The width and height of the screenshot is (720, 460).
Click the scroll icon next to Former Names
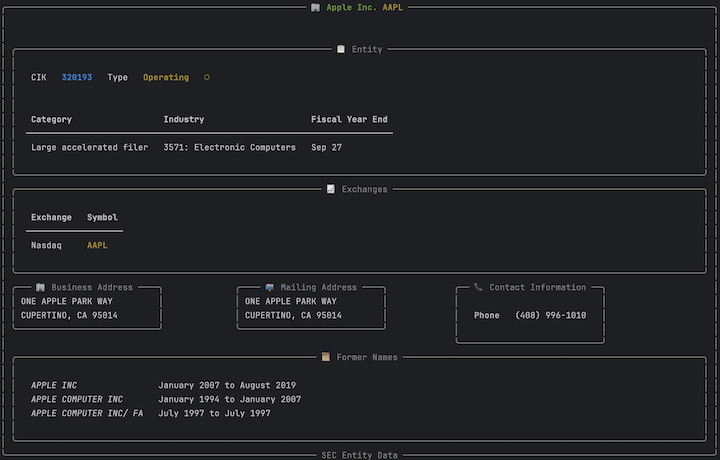coord(326,357)
